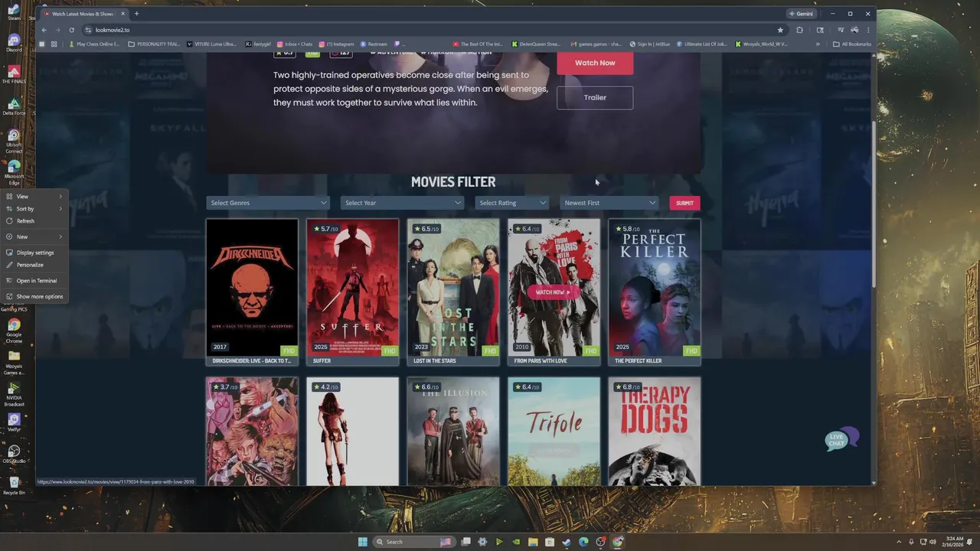This screenshot has height=551, width=980.
Task: Open Edge from the taskbar
Action: click(x=583, y=542)
